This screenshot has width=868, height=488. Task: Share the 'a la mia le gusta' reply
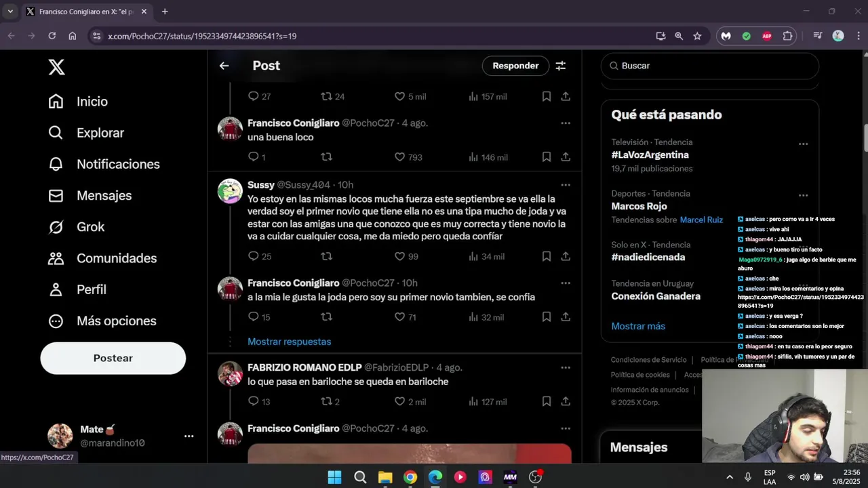566,317
